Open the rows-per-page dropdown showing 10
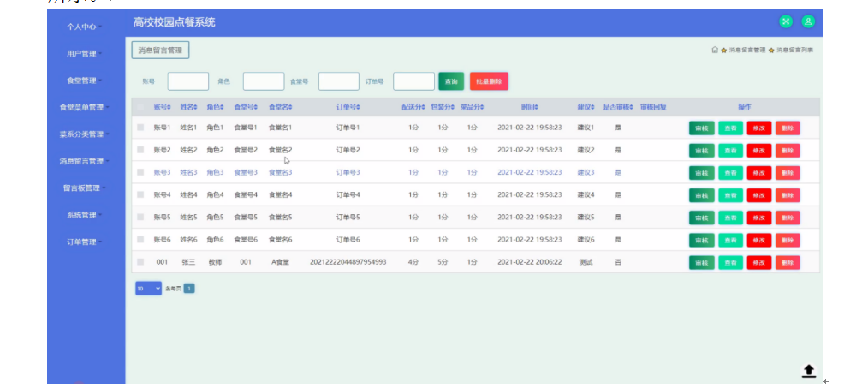The width and height of the screenshot is (868, 388). pos(148,289)
